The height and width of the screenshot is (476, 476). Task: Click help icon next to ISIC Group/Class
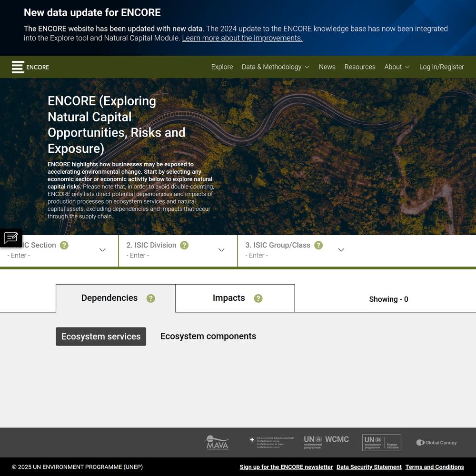tap(318, 245)
